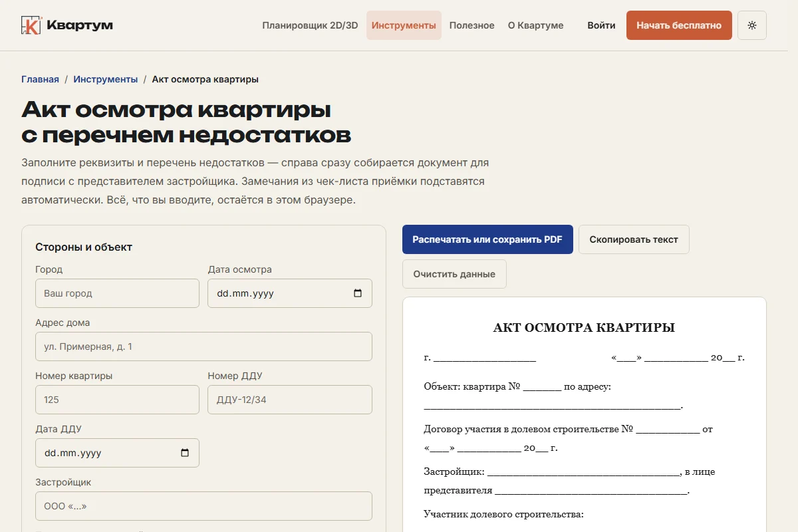Viewport: 798px width, 532px height.
Task: Open the Полезное menu item
Action: (x=471, y=25)
